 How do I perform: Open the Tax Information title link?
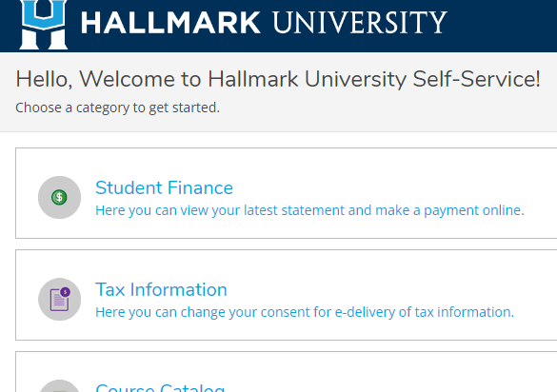click(161, 289)
